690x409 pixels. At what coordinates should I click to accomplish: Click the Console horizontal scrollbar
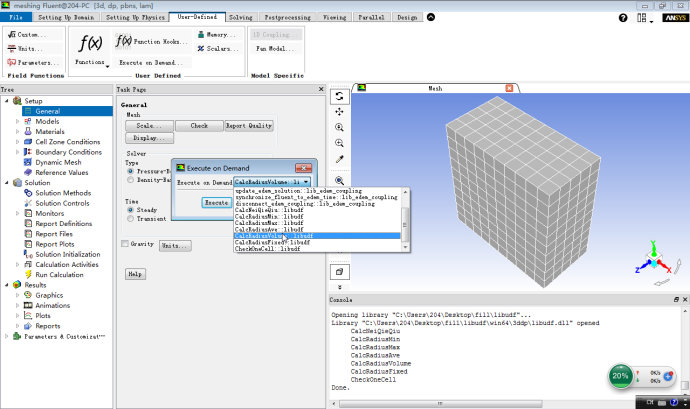point(440,403)
